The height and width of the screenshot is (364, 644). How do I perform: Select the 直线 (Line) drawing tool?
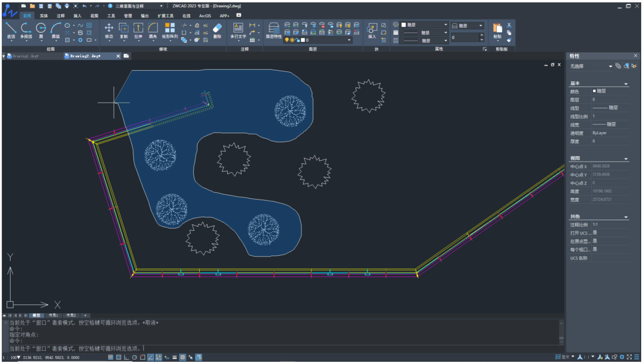coord(11,29)
